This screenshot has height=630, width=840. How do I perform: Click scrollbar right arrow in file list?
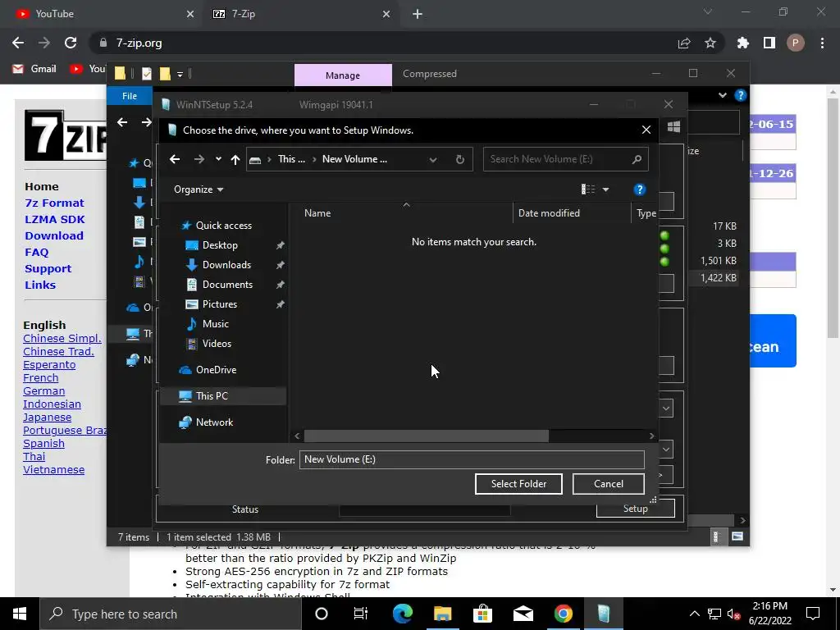pos(651,436)
